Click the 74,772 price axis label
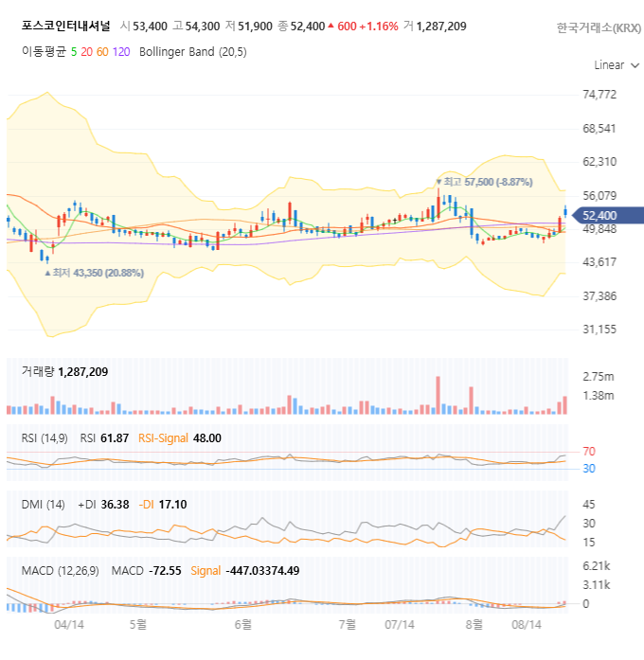This screenshot has width=644, height=660. [x=599, y=95]
